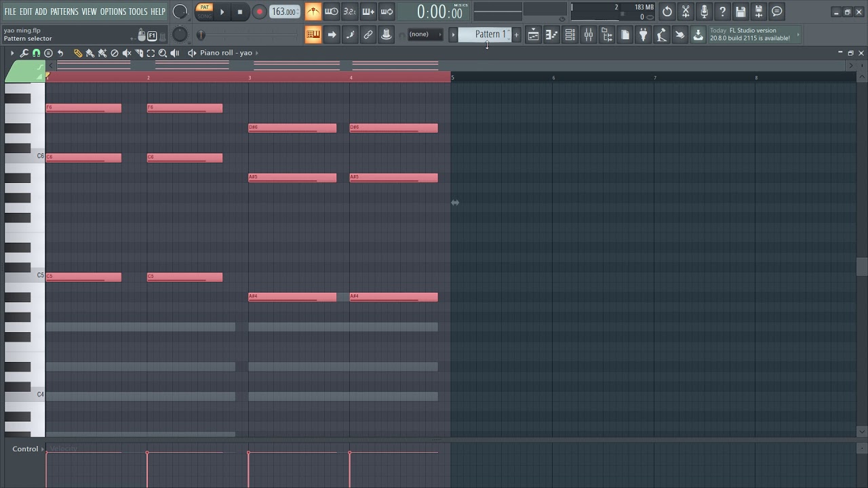Image resolution: width=868 pixels, height=488 pixels.
Task: Toggle the magnet snap in piano roll
Action: [x=36, y=53]
